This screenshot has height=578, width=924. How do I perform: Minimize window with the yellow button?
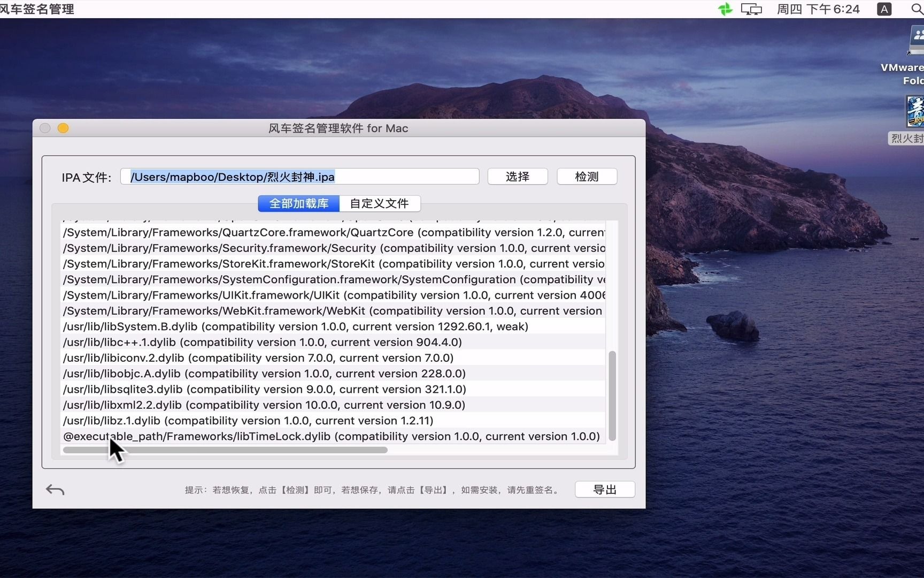[x=63, y=128]
